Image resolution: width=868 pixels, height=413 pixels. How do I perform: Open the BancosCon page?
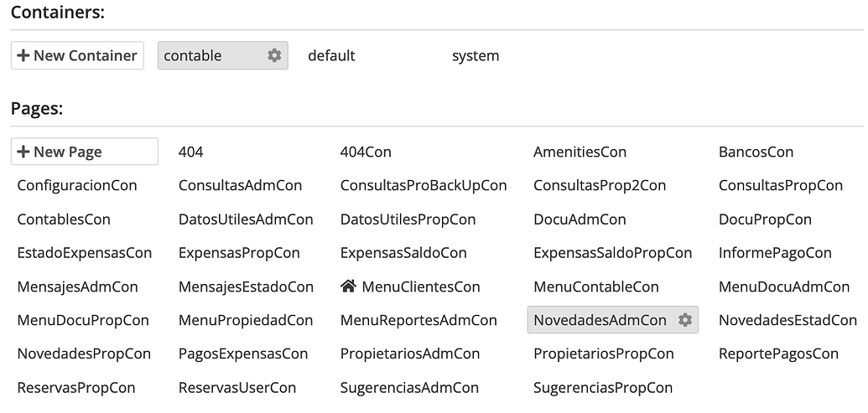click(756, 152)
